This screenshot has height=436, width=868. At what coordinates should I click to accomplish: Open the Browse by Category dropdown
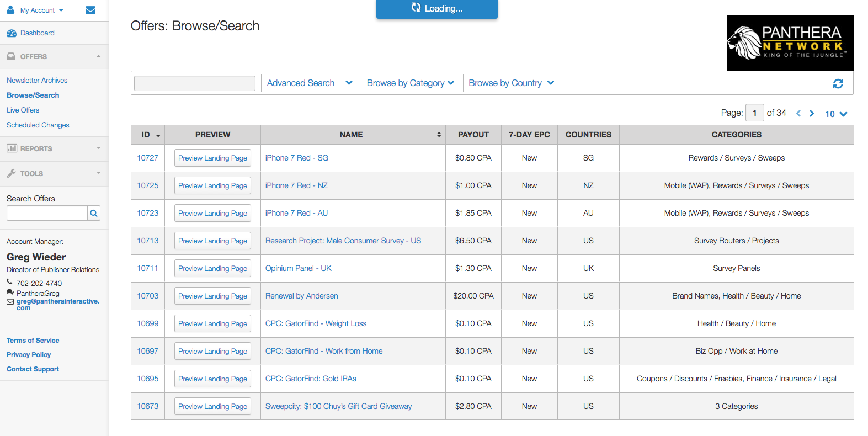click(411, 83)
